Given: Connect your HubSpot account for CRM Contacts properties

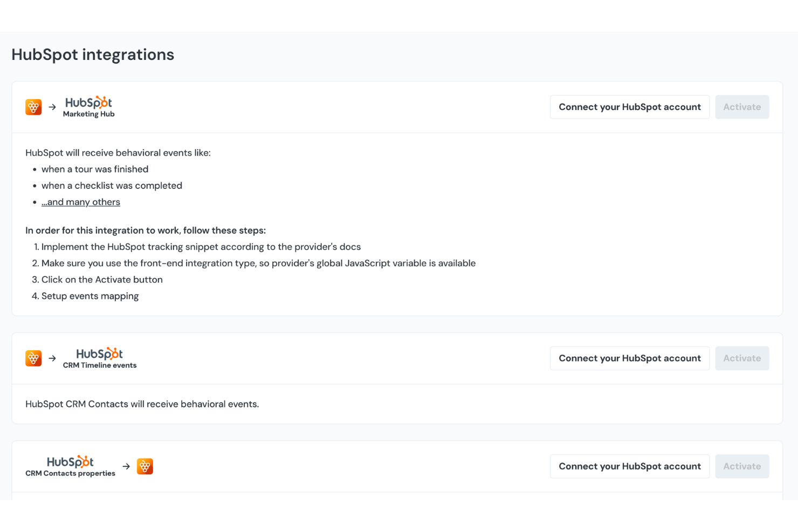Looking at the screenshot, I should [x=630, y=467].
